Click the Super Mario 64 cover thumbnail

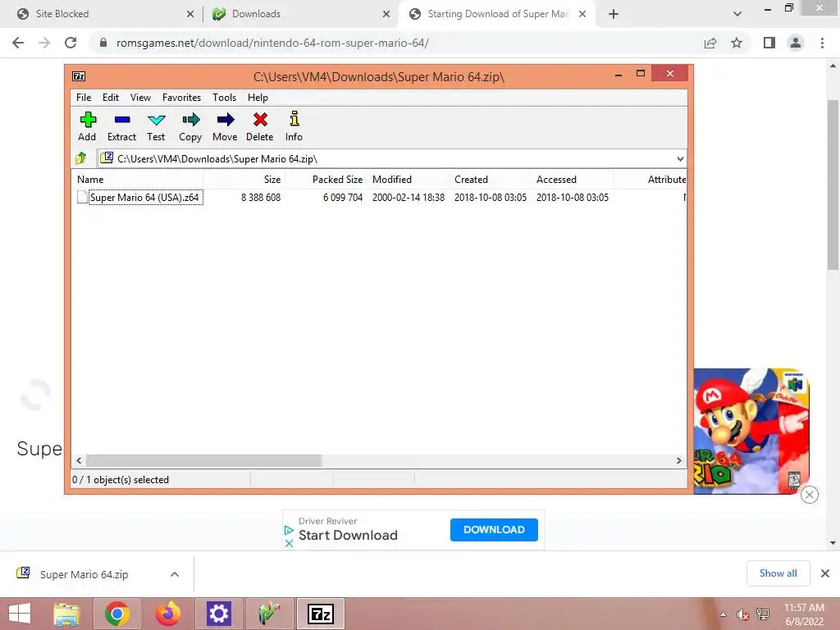[x=751, y=431]
